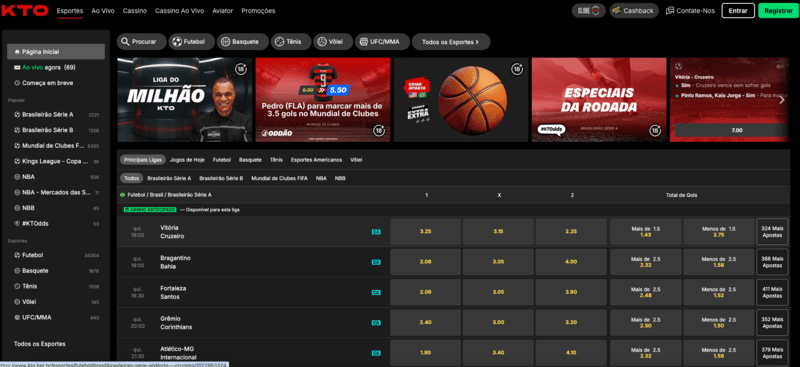Open the Cassino Ao Vivo menu
Screen dimensions: 800x367
point(180,11)
